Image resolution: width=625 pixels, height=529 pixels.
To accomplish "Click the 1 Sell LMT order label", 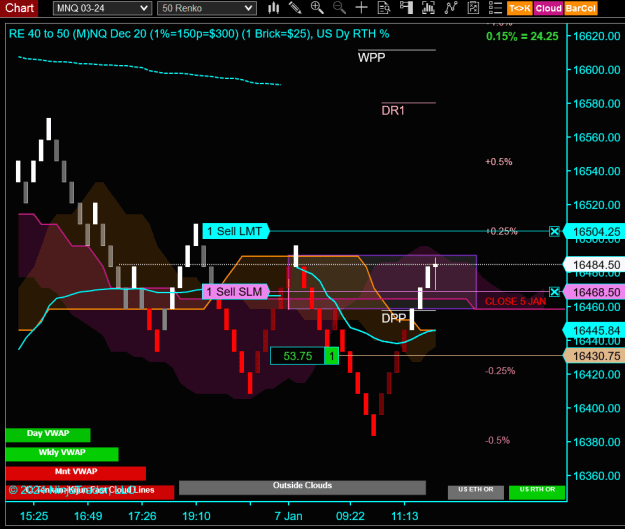I will pos(236,231).
